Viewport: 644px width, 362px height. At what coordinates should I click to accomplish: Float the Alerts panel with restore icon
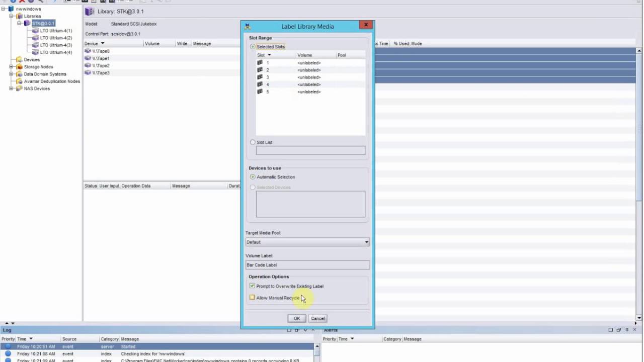coord(619,330)
